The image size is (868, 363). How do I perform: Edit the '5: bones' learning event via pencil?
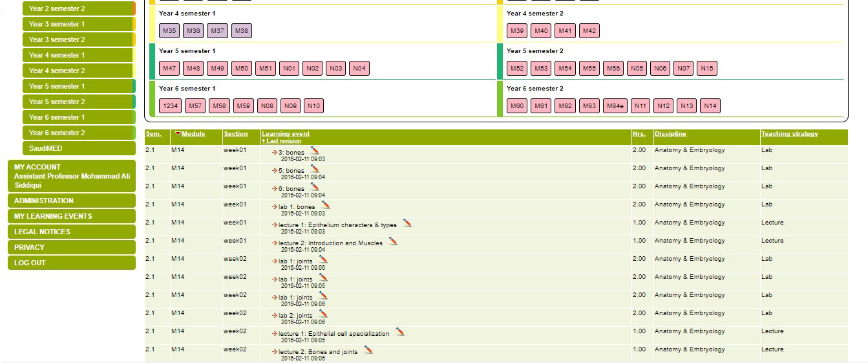(315, 168)
